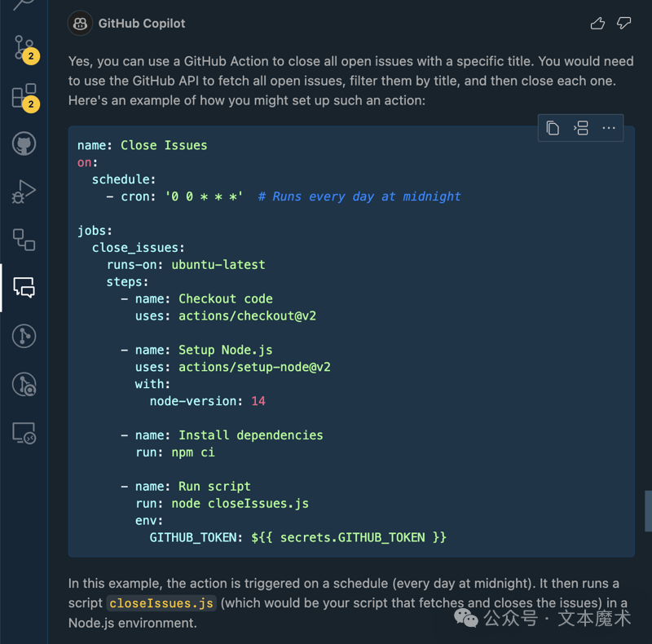Open the GitHub sidebar view
The height and width of the screenshot is (644, 652).
pos(24,143)
